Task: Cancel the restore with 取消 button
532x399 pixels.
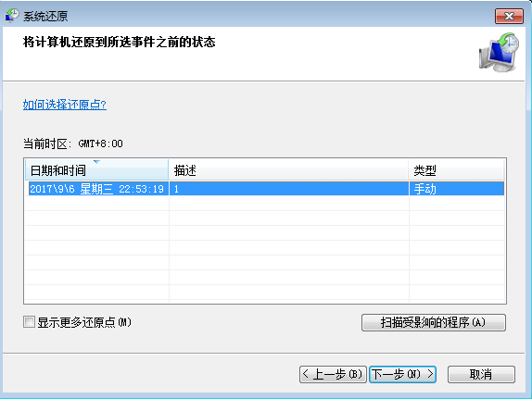Action: point(481,374)
